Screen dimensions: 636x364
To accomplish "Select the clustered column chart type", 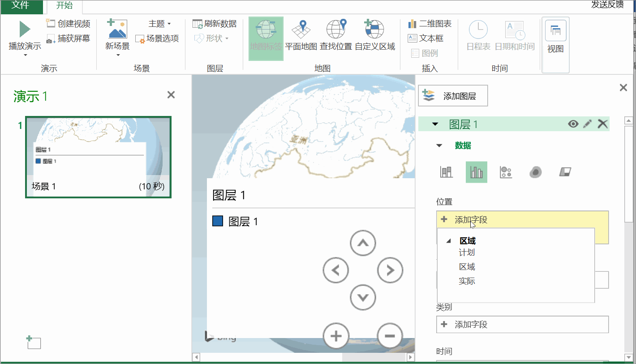I will click(477, 172).
